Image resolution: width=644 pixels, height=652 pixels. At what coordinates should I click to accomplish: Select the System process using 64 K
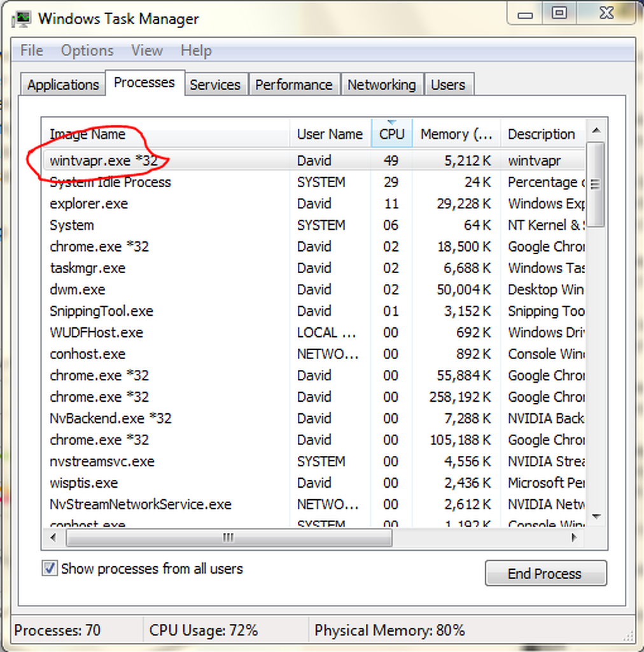[314, 225]
